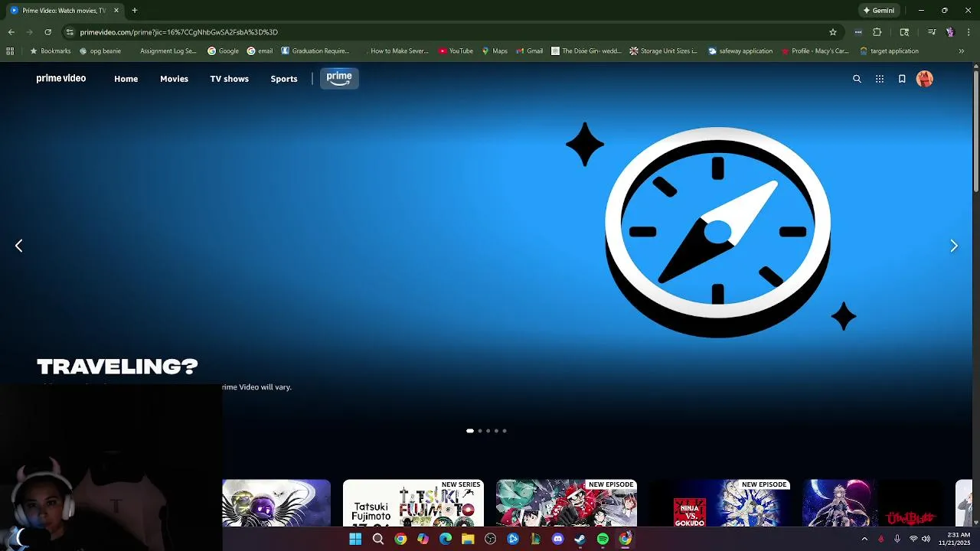The height and width of the screenshot is (551, 980).
Task: Expand the hidden bookmarks overflow chevron
Action: [x=962, y=51]
